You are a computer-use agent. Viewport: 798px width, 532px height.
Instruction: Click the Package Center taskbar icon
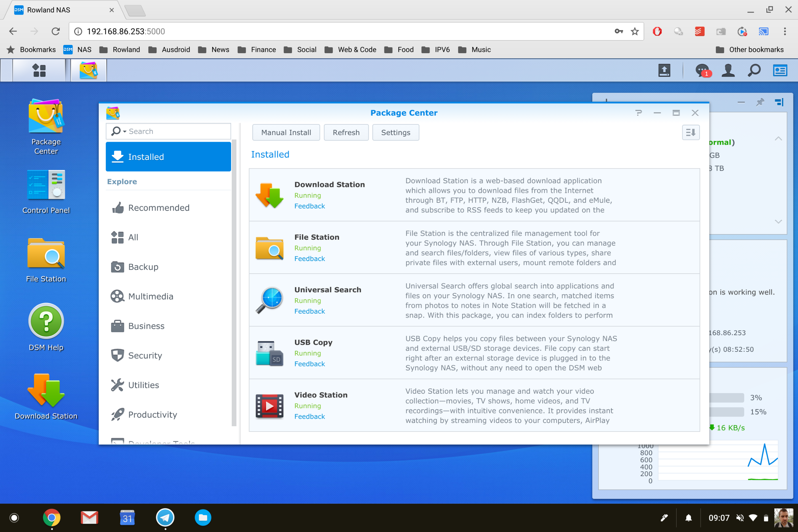point(88,70)
